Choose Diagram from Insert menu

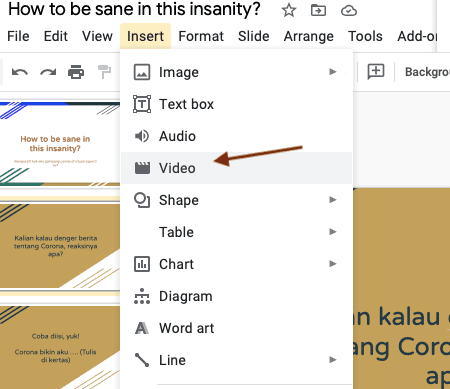(236, 296)
